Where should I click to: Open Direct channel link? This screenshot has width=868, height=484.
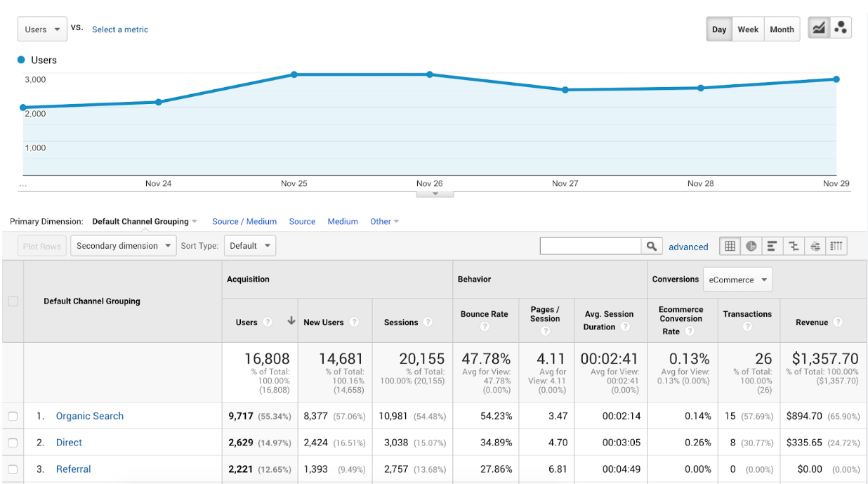69,443
